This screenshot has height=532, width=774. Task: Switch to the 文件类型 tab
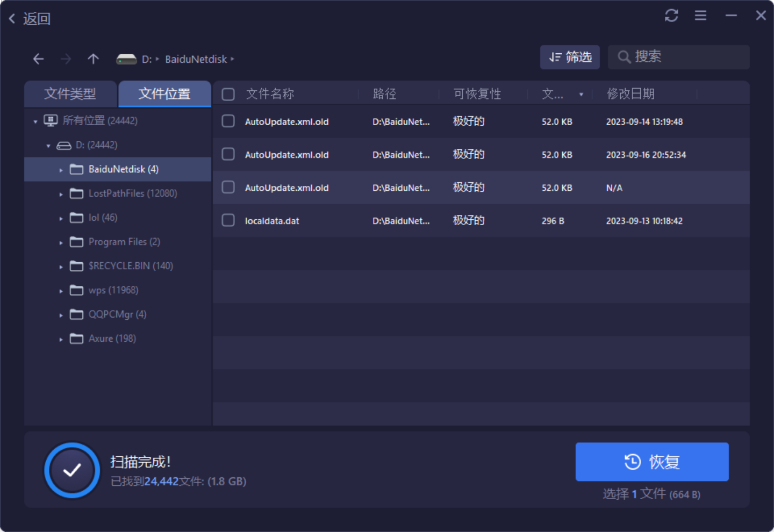[x=70, y=94]
